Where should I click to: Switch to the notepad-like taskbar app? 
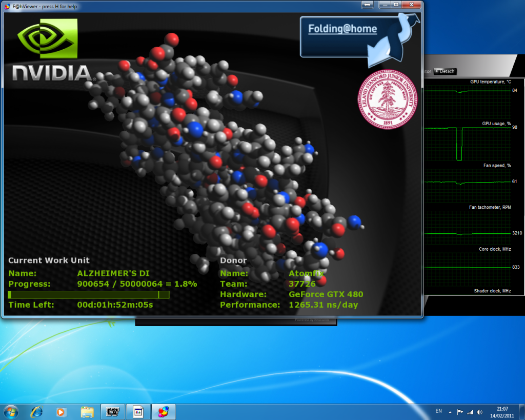click(x=138, y=412)
